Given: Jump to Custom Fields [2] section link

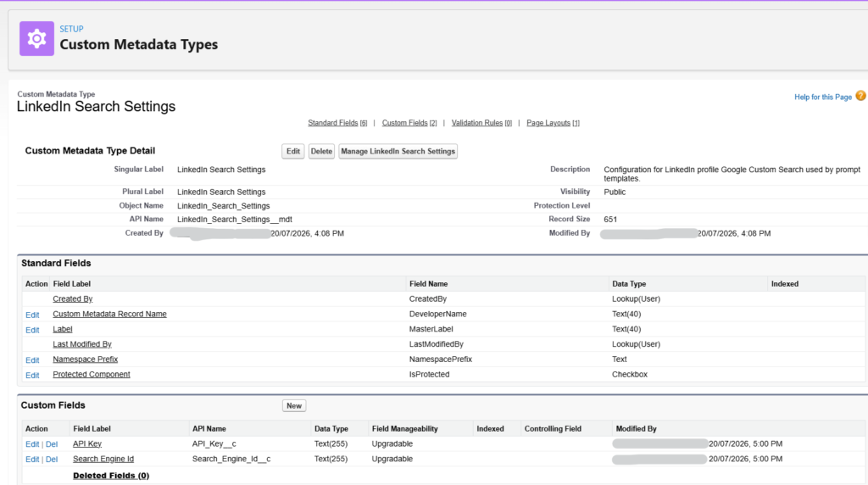Looking at the screenshot, I should pos(409,123).
